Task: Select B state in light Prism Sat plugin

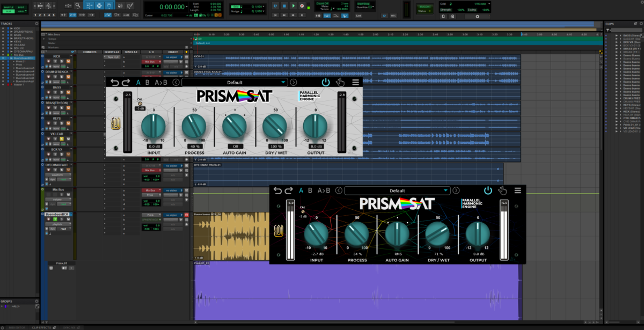Action: (x=148, y=82)
